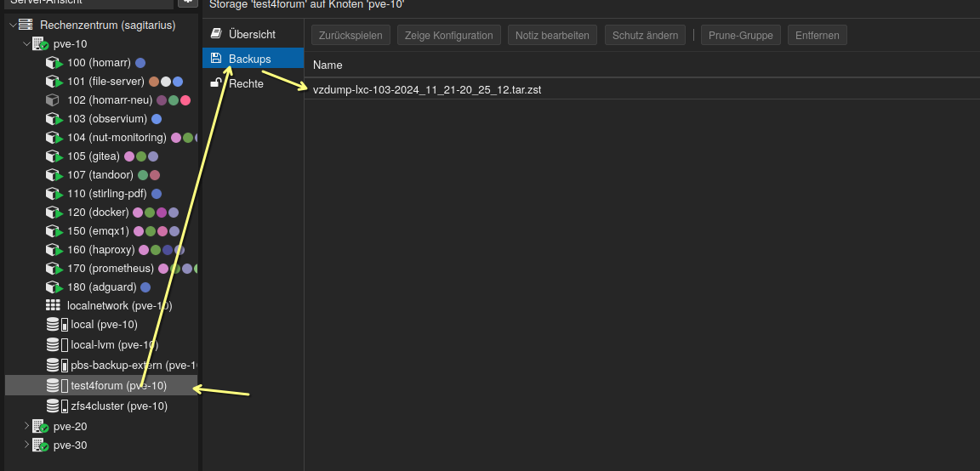The width and height of the screenshot is (980, 471).
Task: Click the container icon for 120 (docker)
Action: [x=55, y=213]
